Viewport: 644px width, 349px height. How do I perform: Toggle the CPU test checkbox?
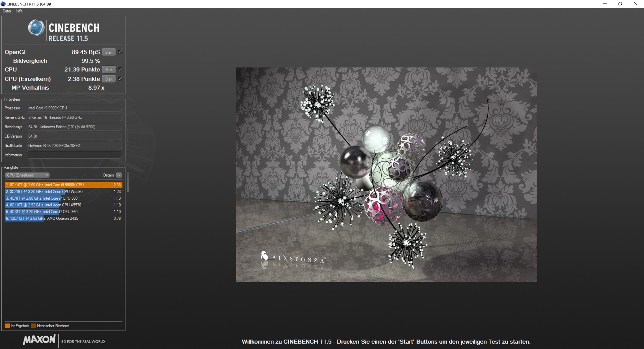120,69
